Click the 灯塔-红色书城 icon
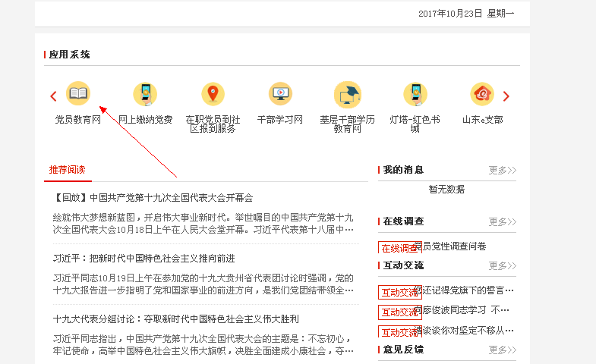This screenshot has width=596, height=364. click(x=415, y=94)
